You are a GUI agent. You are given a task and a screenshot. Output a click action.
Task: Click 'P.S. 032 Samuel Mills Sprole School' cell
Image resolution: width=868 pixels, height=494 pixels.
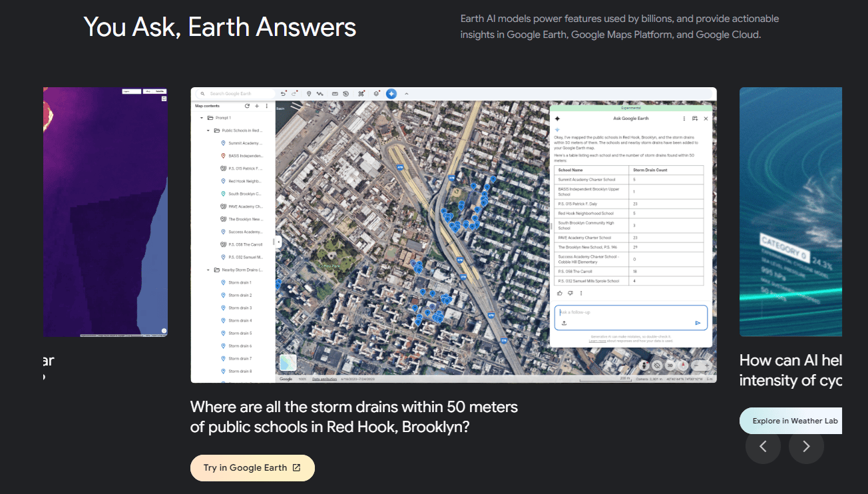pyautogui.click(x=592, y=281)
